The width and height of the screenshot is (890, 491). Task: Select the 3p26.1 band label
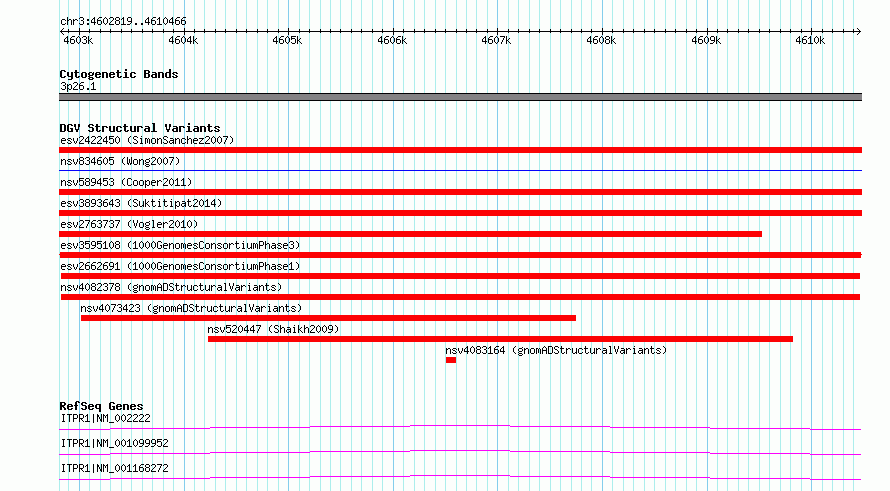tap(78, 86)
